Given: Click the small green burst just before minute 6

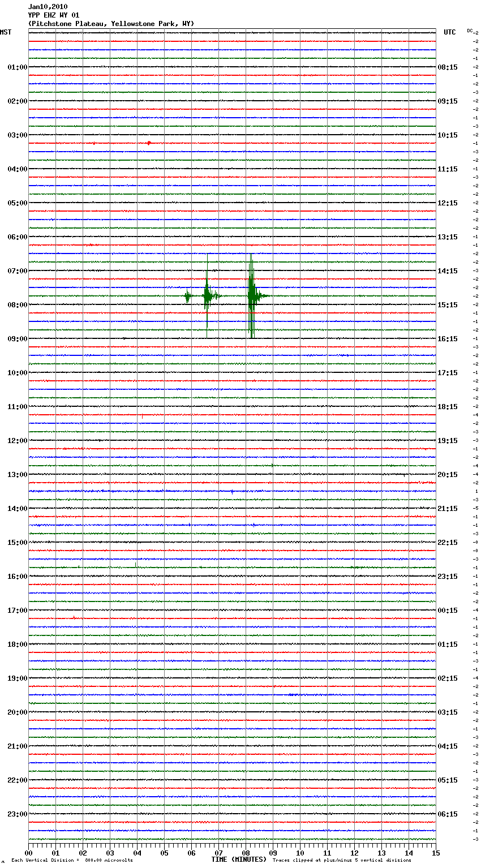Looking at the screenshot, I should click(x=187, y=295).
